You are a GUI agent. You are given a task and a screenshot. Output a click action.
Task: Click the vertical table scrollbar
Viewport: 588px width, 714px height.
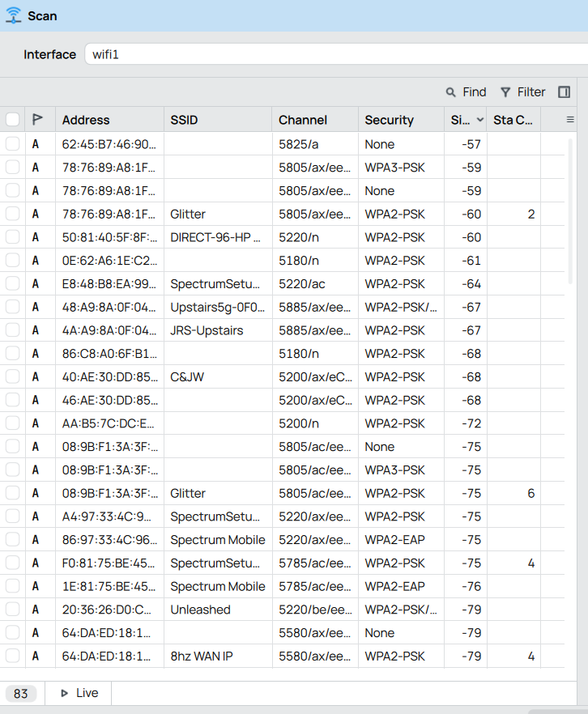tap(570, 212)
